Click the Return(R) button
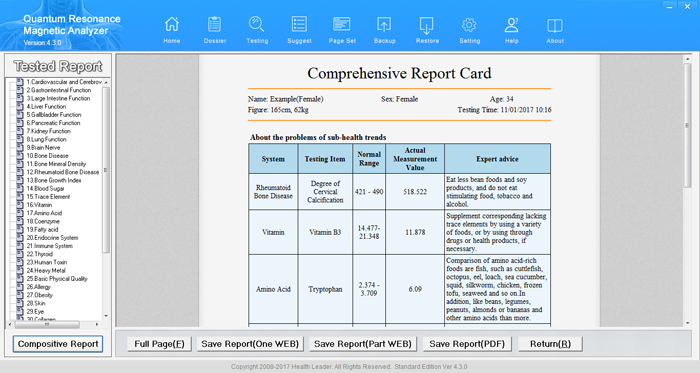The height and width of the screenshot is (373, 700). tap(550, 344)
